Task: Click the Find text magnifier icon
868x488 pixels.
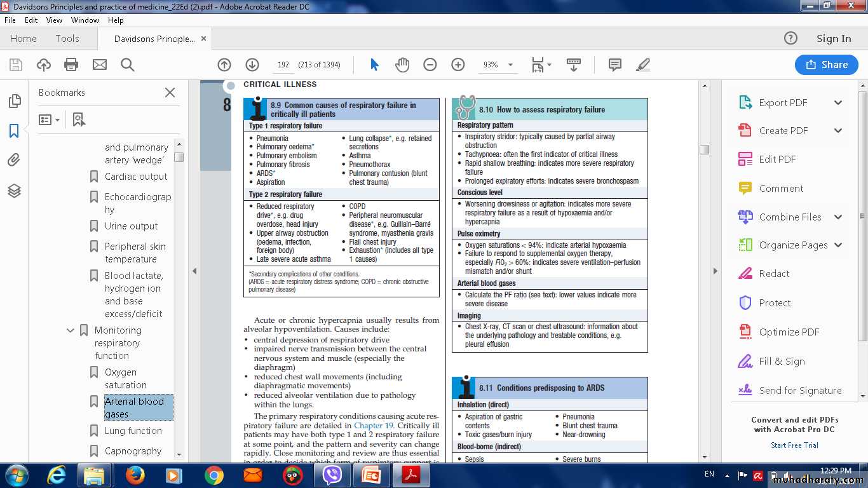Action: tap(127, 65)
